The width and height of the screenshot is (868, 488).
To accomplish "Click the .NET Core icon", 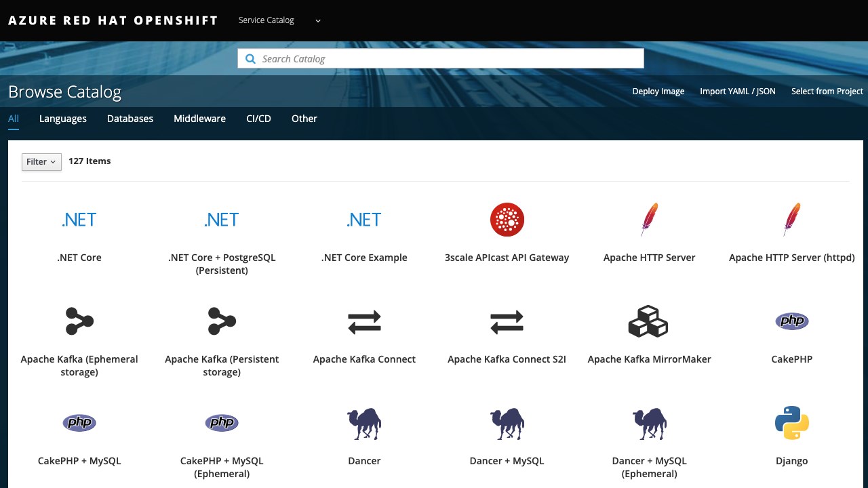I will point(79,220).
